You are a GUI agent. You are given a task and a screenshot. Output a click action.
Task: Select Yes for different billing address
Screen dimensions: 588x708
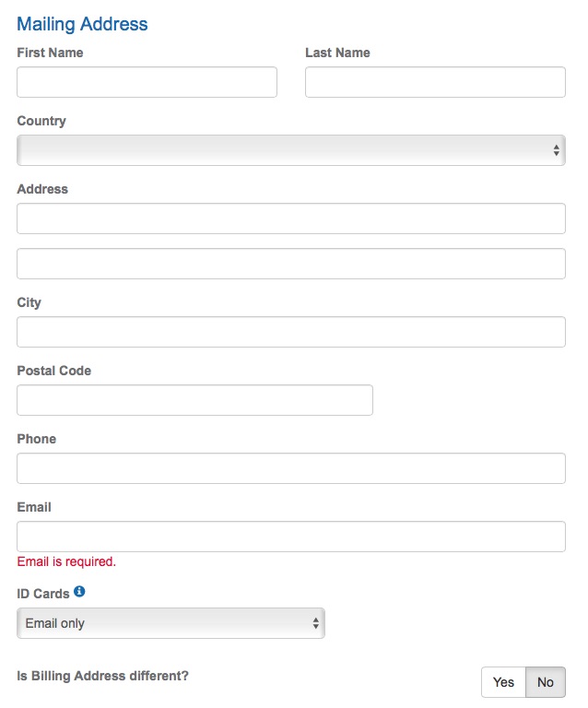tap(503, 682)
